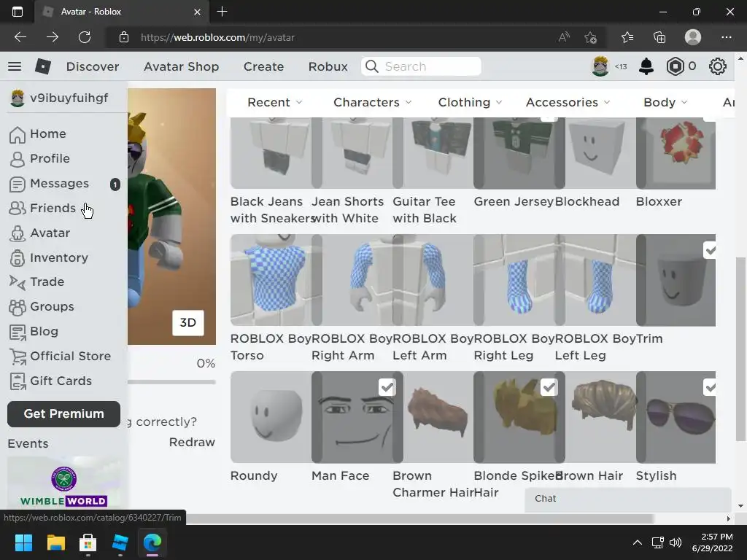Click the avatar scaling slider bar
The image size is (747, 560).
point(171,382)
